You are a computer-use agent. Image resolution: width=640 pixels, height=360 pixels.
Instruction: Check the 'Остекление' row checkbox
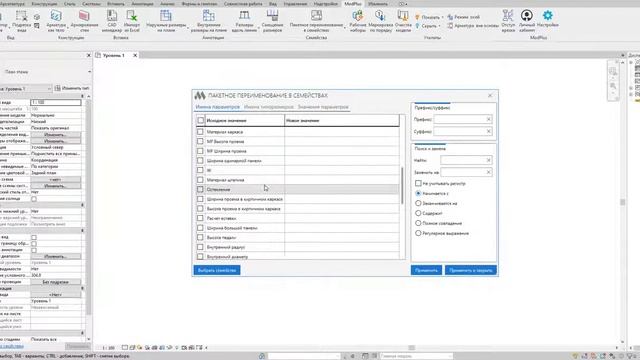pyautogui.click(x=200, y=189)
